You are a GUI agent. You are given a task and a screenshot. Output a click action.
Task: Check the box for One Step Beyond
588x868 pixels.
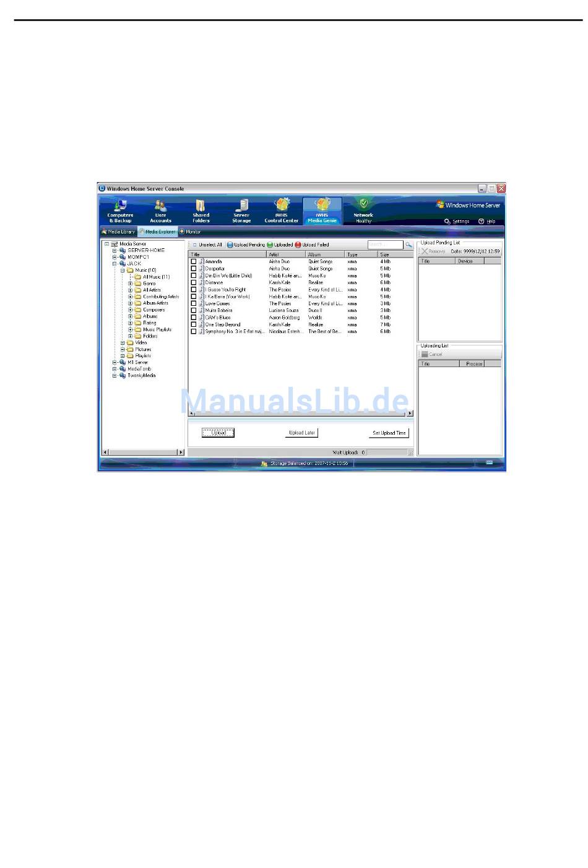click(194, 324)
